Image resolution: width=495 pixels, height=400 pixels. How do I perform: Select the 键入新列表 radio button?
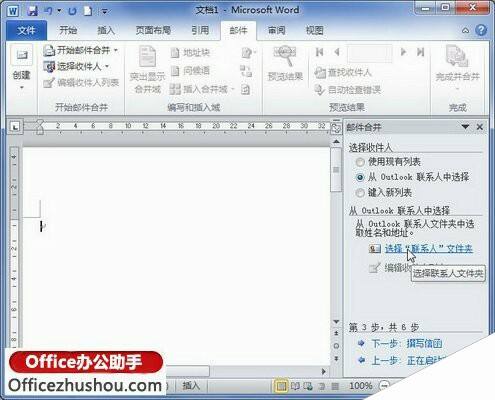click(360, 193)
